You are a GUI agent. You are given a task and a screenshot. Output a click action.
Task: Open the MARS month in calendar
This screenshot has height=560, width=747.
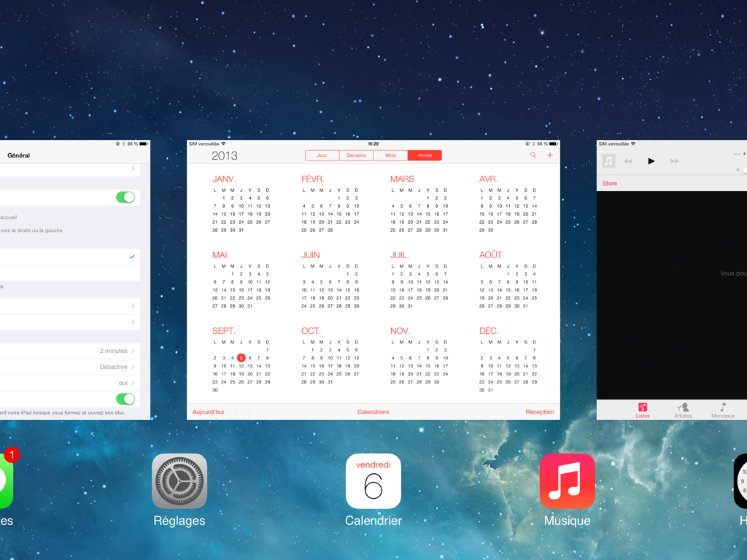(419, 205)
